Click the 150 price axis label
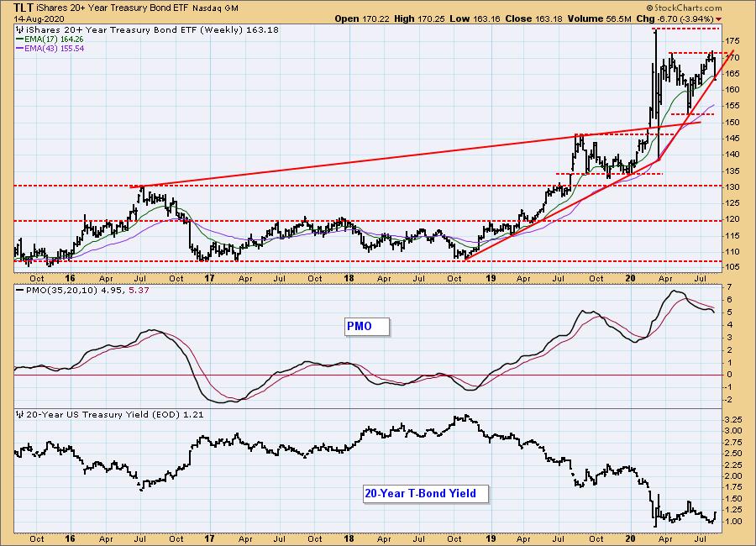The height and width of the screenshot is (546, 756). coord(732,122)
